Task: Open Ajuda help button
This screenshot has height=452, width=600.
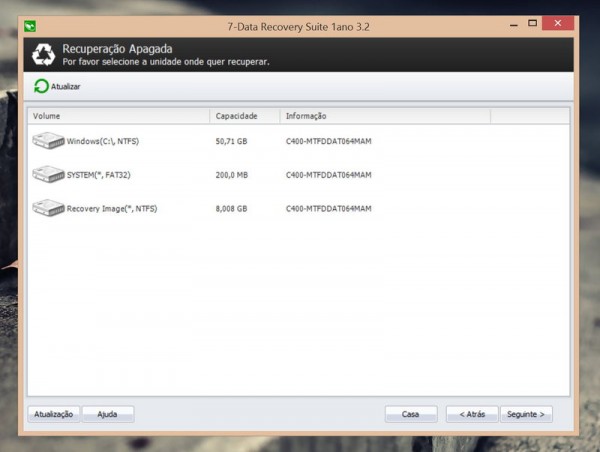Action: coord(108,414)
